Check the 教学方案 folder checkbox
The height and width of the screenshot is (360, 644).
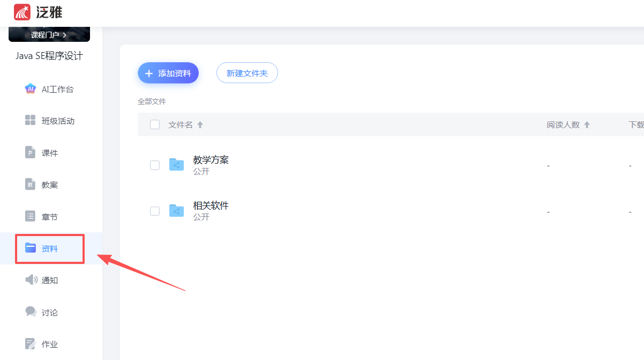tap(155, 165)
